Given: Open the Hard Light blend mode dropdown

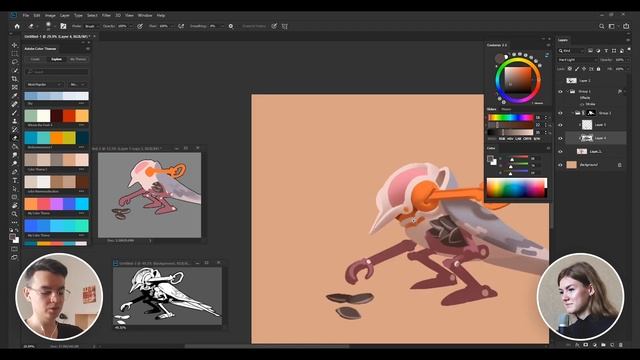Looking at the screenshot, I should click(x=578, y=60).
